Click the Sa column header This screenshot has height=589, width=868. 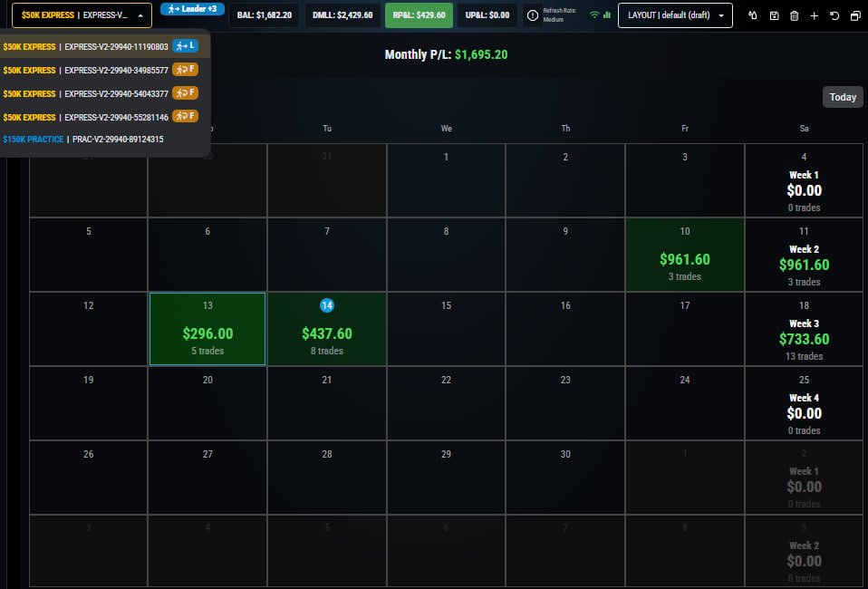[x=804, y=129]
